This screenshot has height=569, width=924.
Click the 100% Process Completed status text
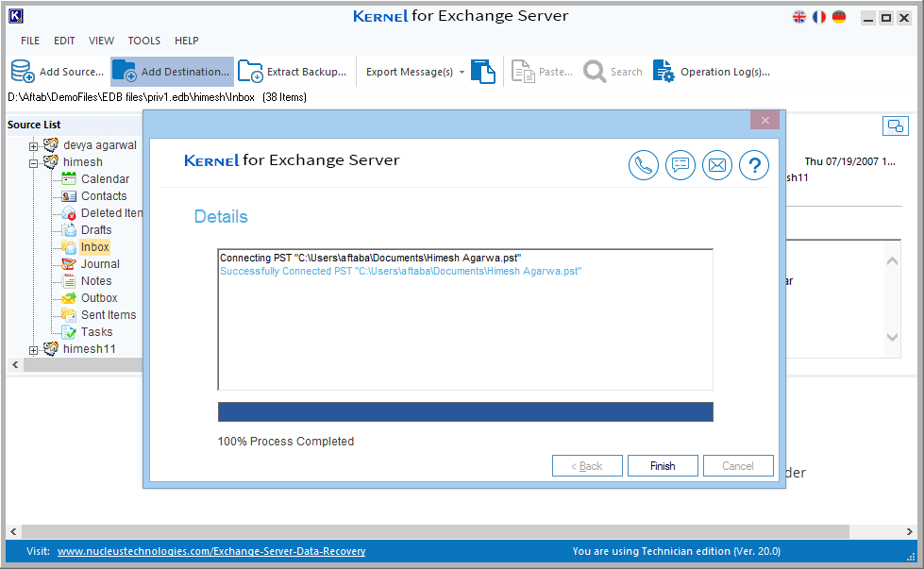286,442
